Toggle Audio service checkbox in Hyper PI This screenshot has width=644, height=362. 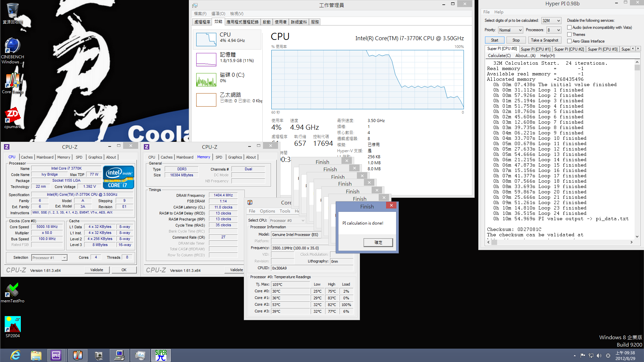point(569,27)
